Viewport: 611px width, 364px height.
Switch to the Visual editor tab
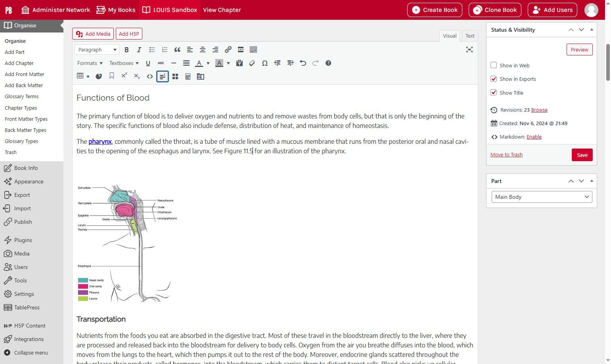click(x=450, y=36)
